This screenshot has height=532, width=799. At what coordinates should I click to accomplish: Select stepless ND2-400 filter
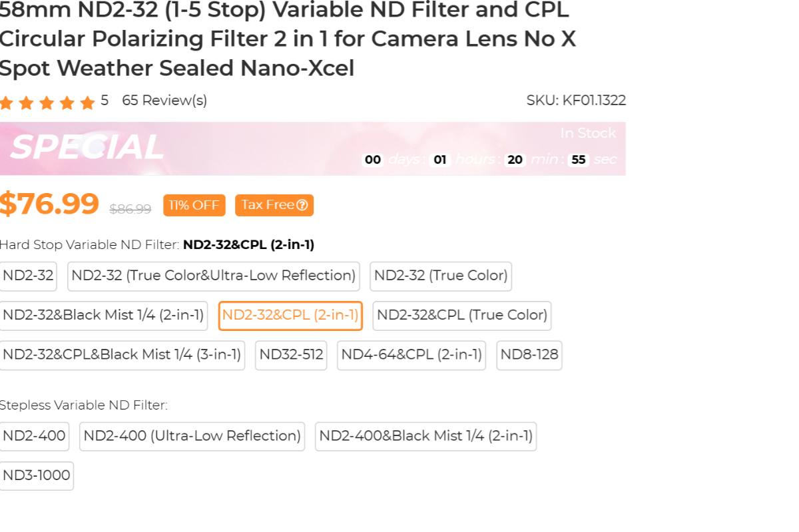(x=34, y=436)
